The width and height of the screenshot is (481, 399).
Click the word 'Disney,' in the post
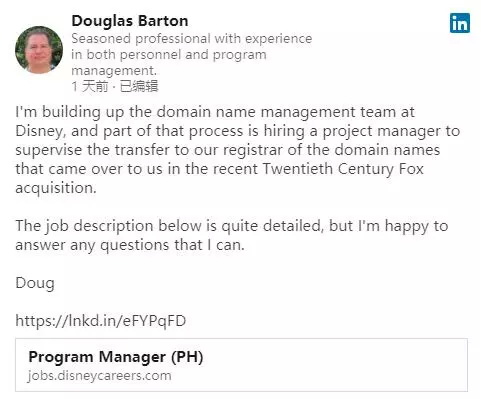41,131
